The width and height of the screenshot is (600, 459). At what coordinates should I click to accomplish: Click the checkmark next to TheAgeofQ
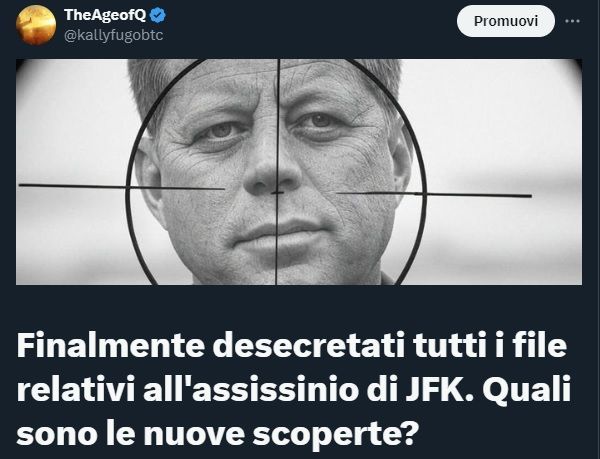158,15
